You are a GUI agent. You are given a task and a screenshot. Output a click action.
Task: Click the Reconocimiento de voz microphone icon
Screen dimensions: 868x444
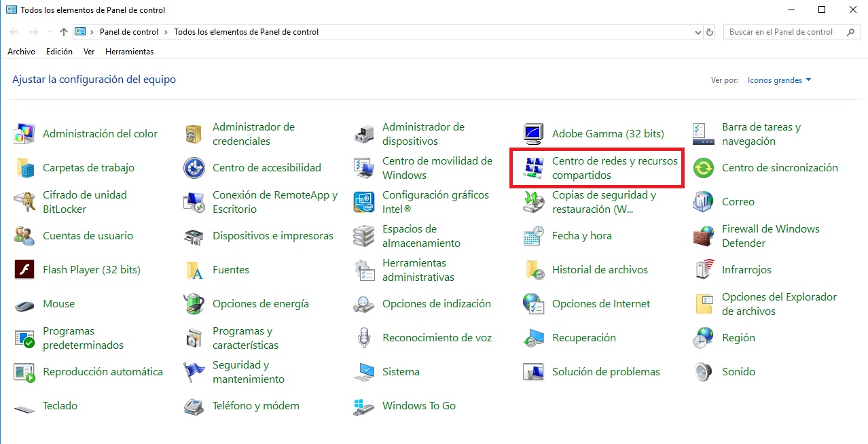point(364,338)
